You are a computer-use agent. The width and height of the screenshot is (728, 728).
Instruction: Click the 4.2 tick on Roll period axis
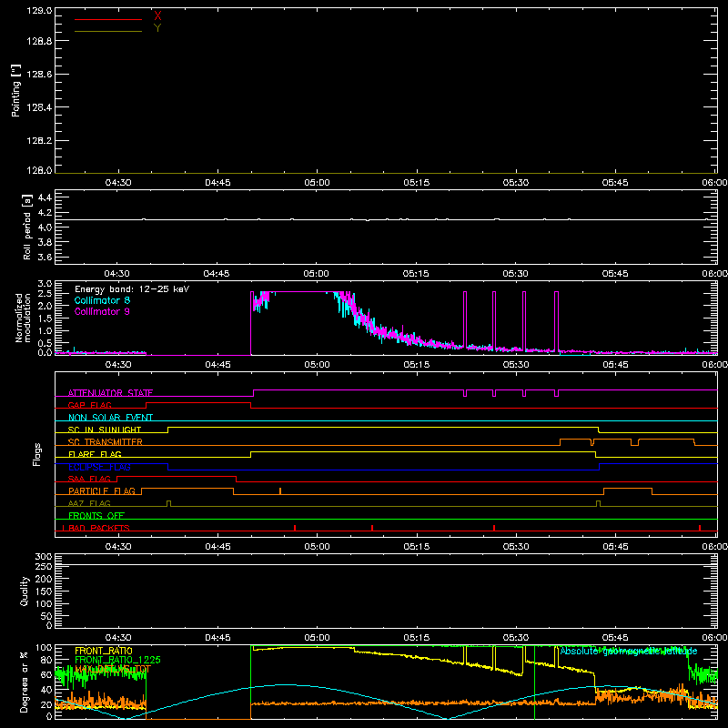coord(45,213)
